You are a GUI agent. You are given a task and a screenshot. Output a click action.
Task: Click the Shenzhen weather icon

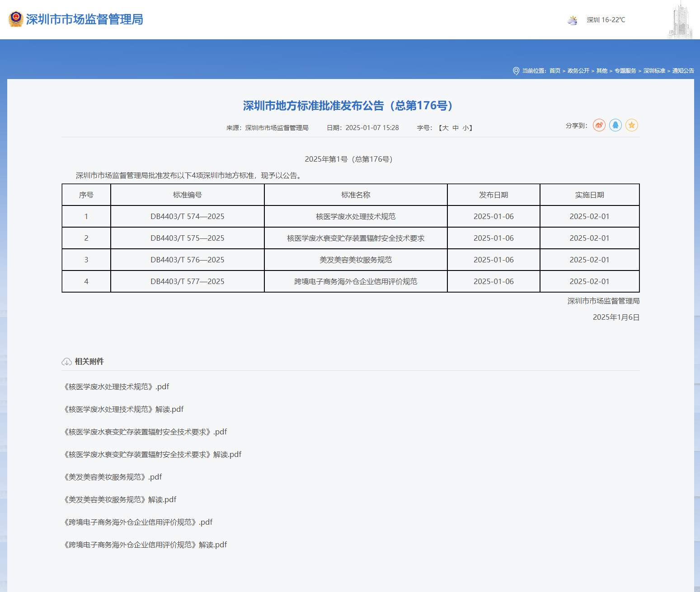572,20
